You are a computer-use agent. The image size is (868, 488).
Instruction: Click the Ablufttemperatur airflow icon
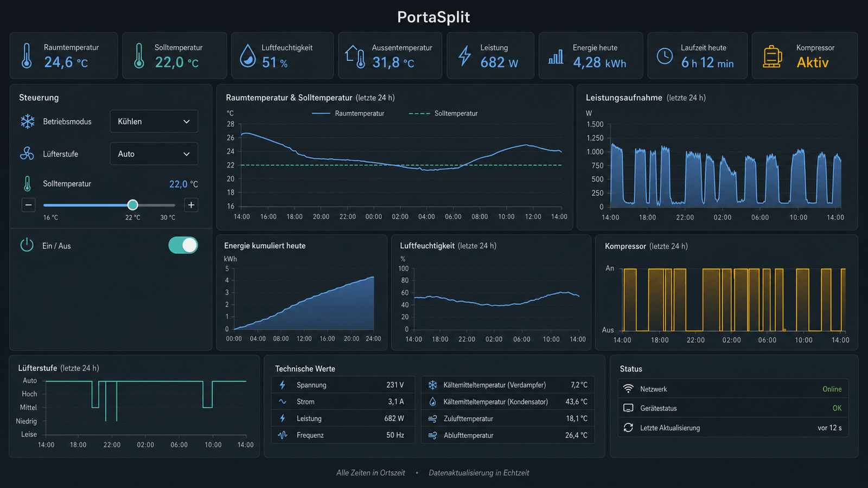432,435
